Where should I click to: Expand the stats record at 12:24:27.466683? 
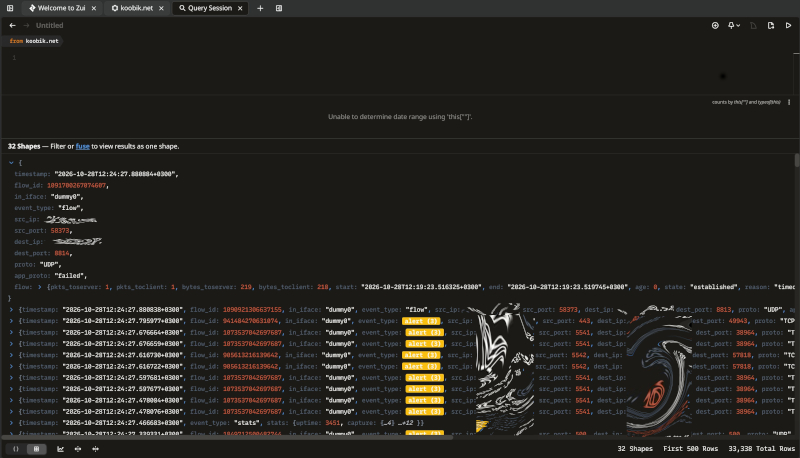tap(11, 423)
